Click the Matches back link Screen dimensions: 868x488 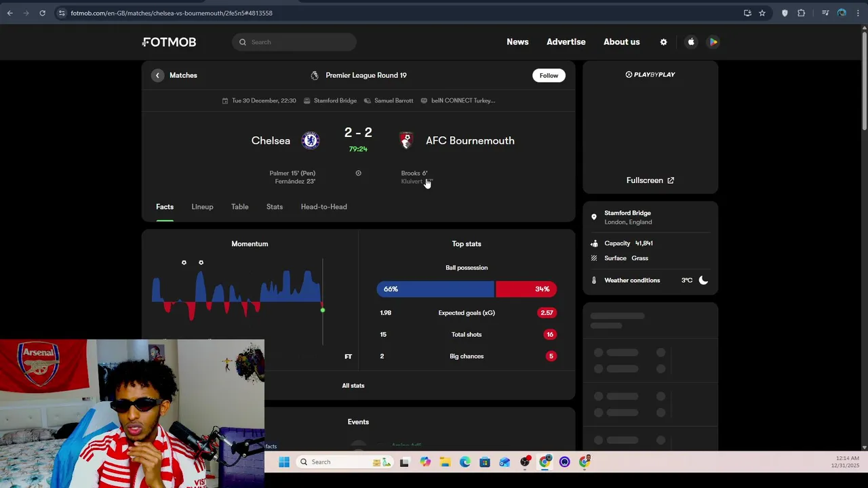click(x=183, y=75)
